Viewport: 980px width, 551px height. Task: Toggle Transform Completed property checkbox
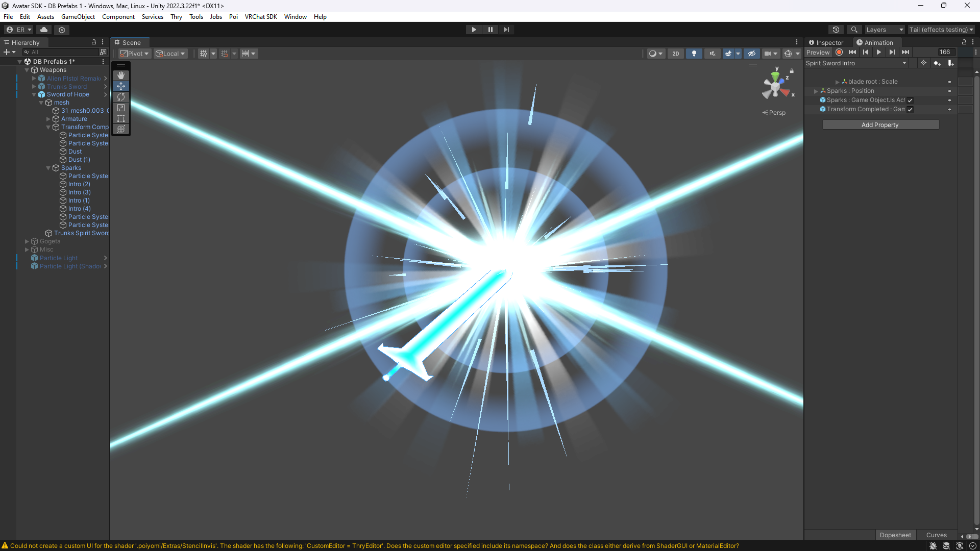910,110
